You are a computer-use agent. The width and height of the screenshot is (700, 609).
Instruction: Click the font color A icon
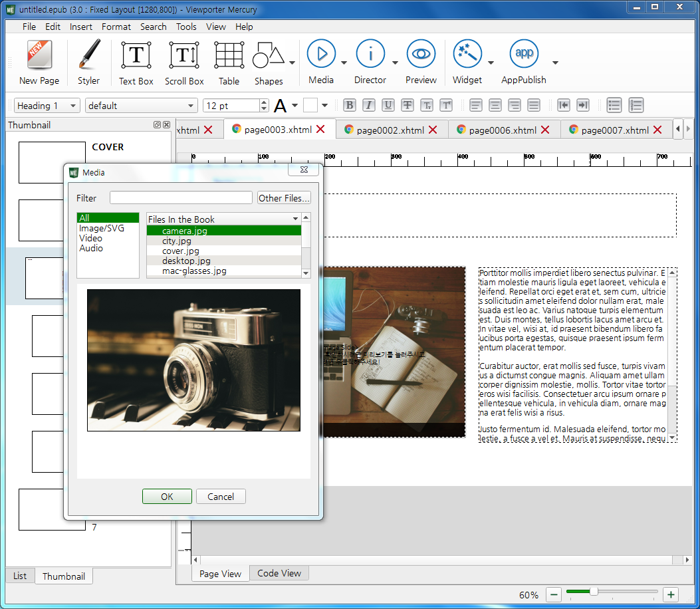coord(280,106)
